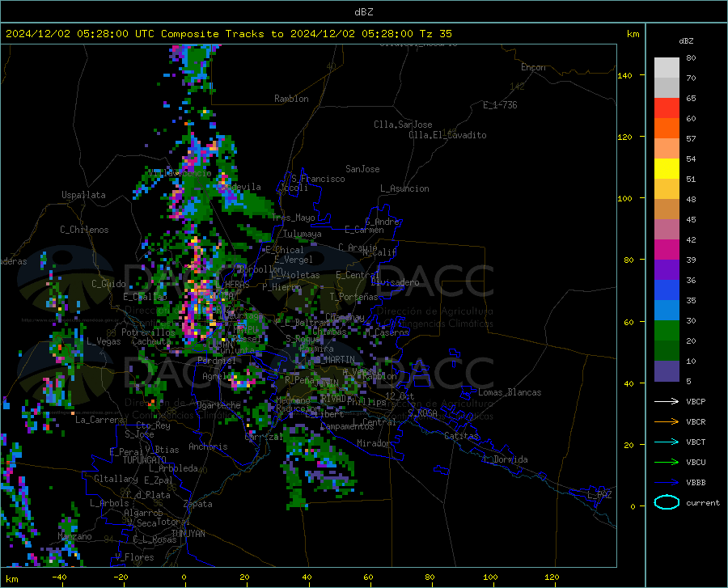Click the cyan 'current' ellipse legend icon
The image size is (728, 588).
pyautogui.click(x=667, y=502)
